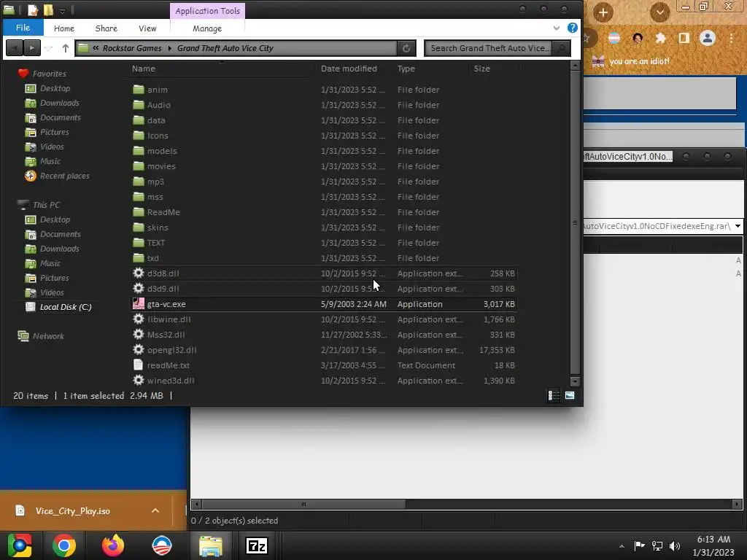Expand the ribbon with the chevron
This screenshot has height=560, width=747.
(556, 28)
